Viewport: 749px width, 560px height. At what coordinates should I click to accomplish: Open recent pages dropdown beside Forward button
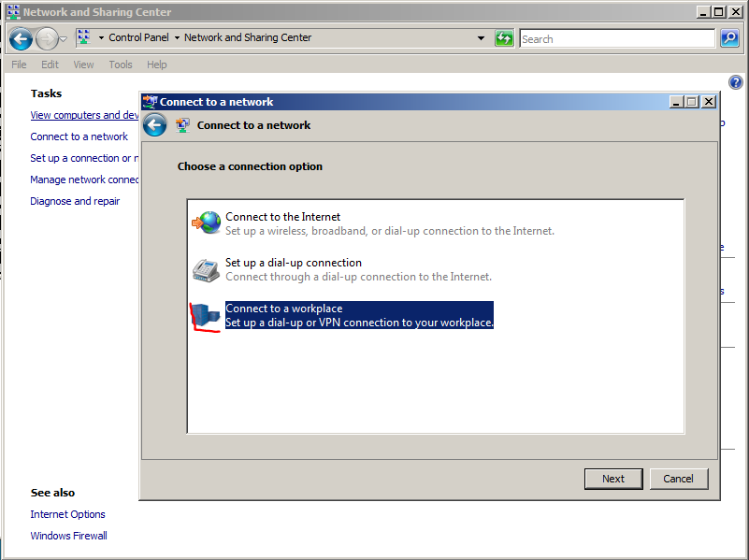coord(63,39)
